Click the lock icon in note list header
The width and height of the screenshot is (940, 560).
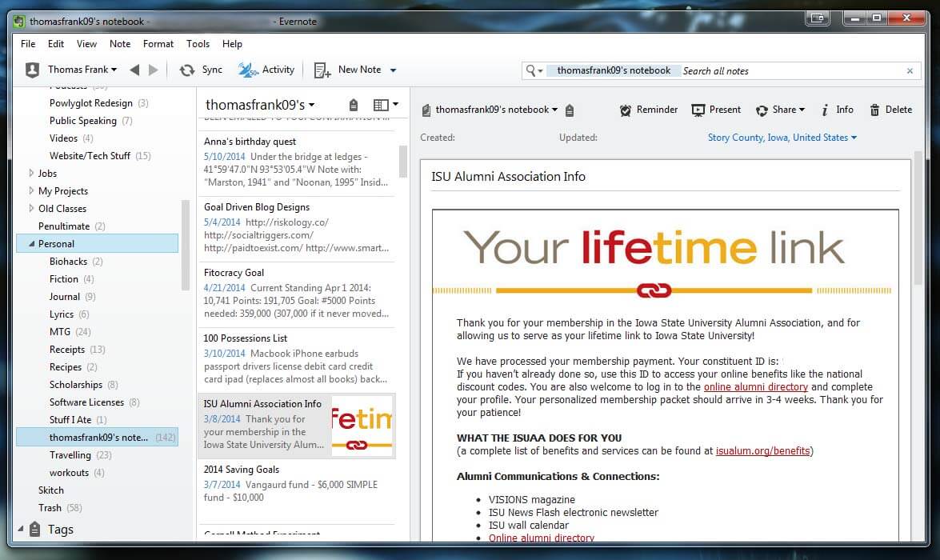point(354,105)
